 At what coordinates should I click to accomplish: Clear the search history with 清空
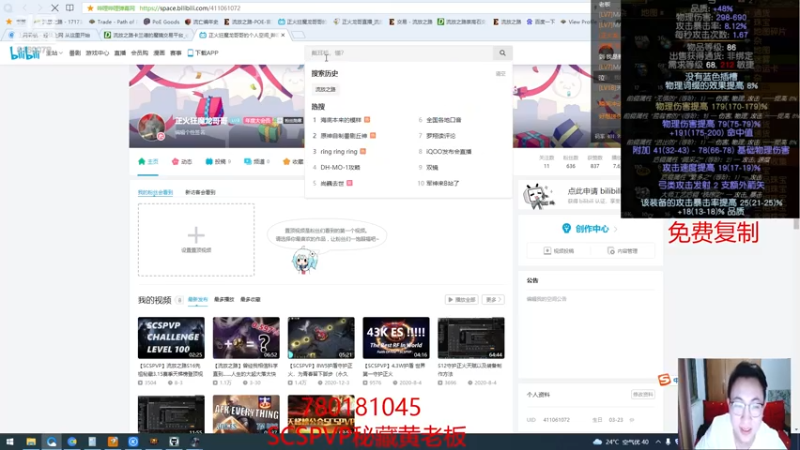click(x=501, y=74)
